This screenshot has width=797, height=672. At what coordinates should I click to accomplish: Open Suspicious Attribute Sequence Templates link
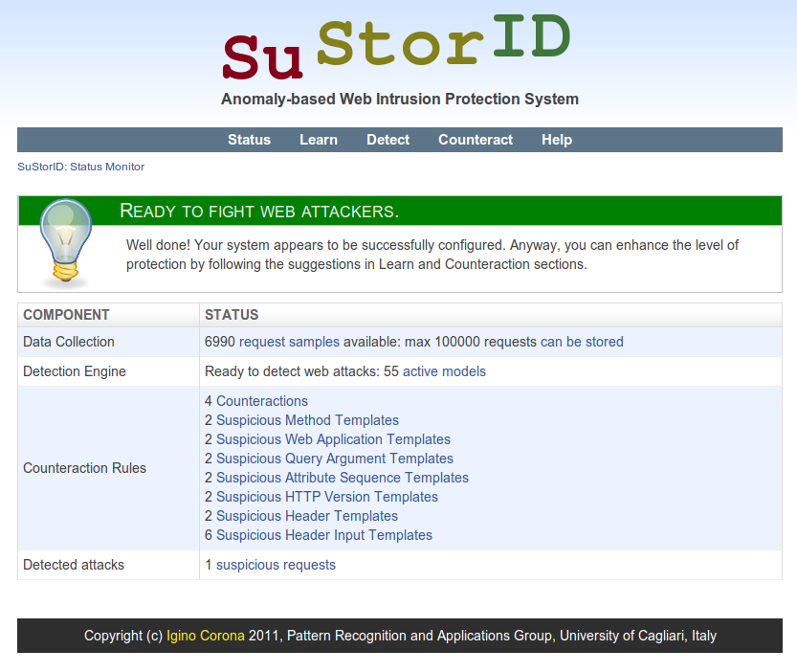click(343, 478)
